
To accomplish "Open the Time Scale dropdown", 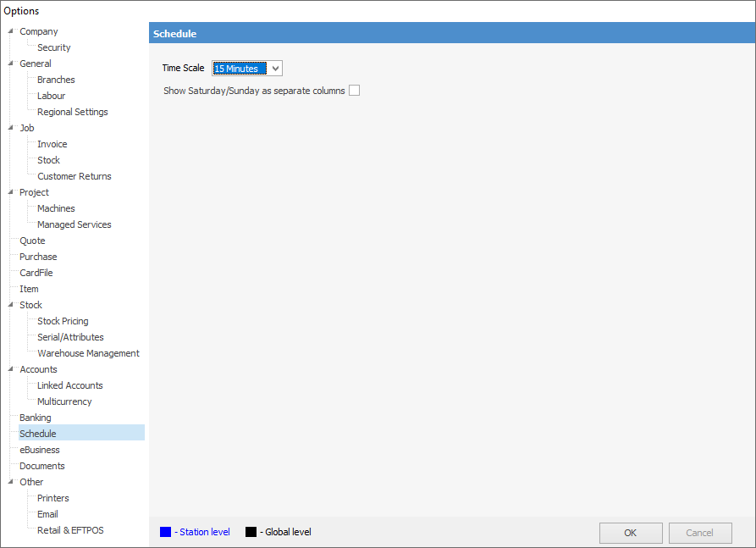I will (273, 68).
